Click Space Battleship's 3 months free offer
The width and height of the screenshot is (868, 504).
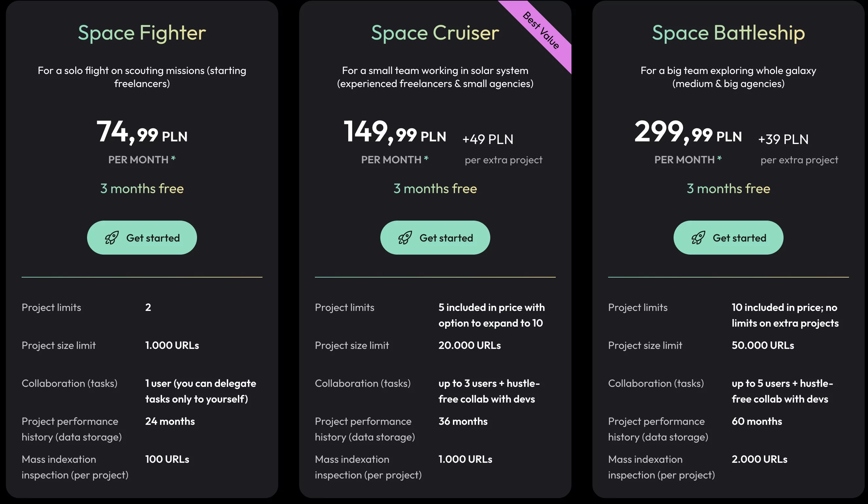tap(728, 189)
